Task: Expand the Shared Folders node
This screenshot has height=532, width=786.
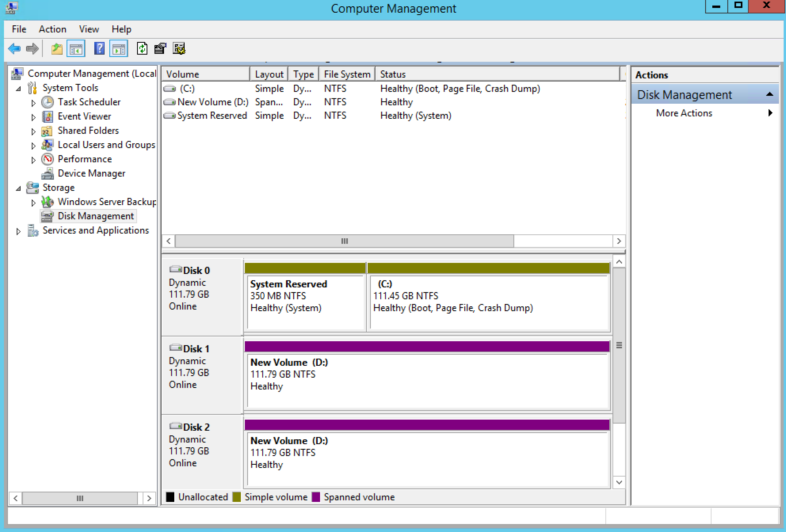Action: point(33,131)
